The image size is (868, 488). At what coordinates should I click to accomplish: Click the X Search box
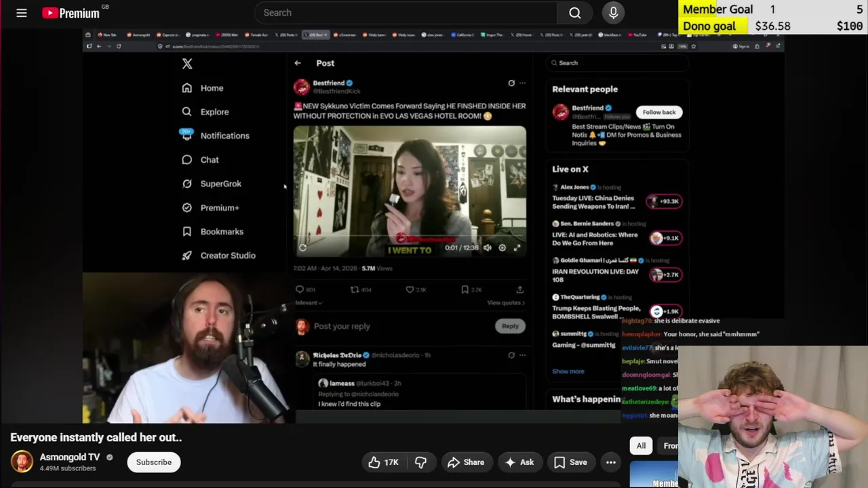618,63
